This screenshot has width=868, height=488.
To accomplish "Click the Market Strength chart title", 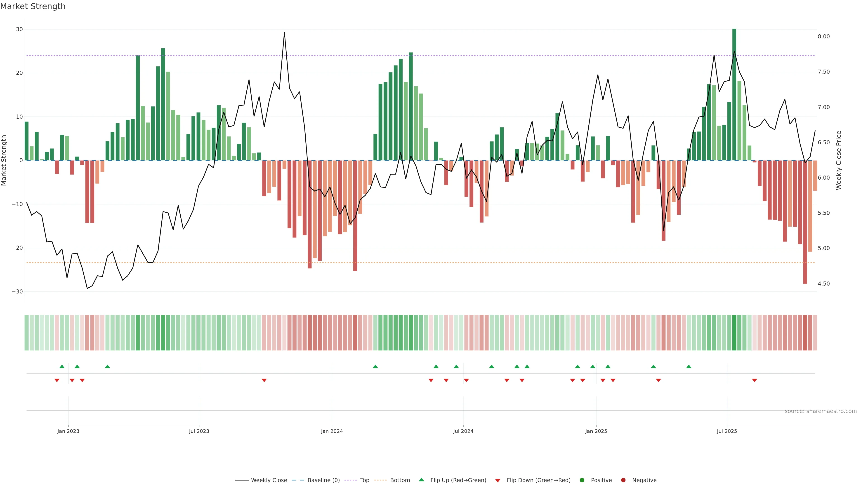I will tap(33, 6).
